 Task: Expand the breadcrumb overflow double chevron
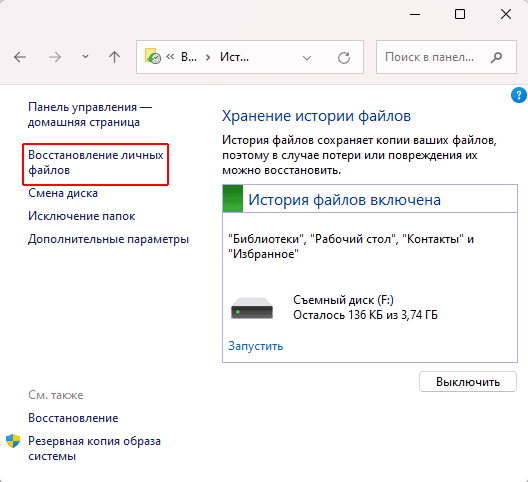point(170,57)
